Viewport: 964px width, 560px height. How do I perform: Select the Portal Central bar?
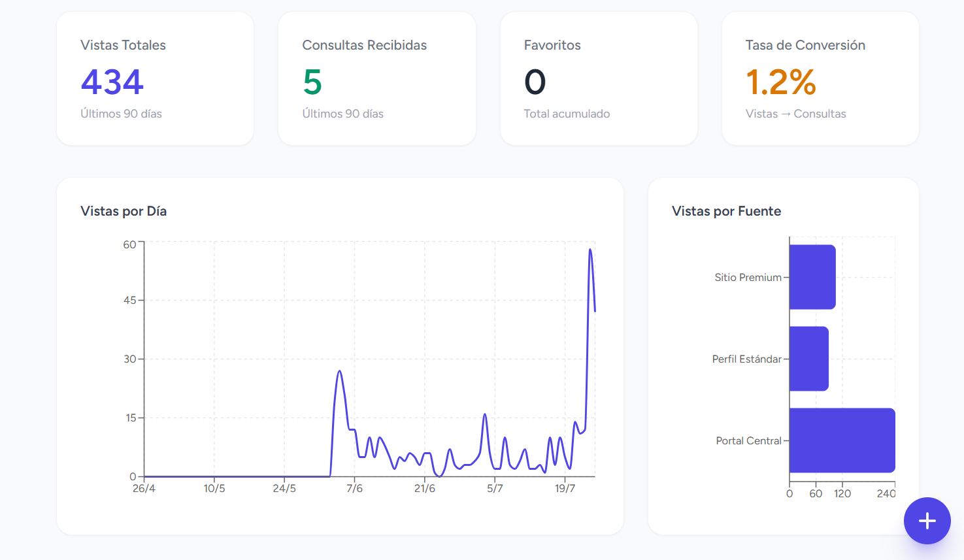coord(842,440)
